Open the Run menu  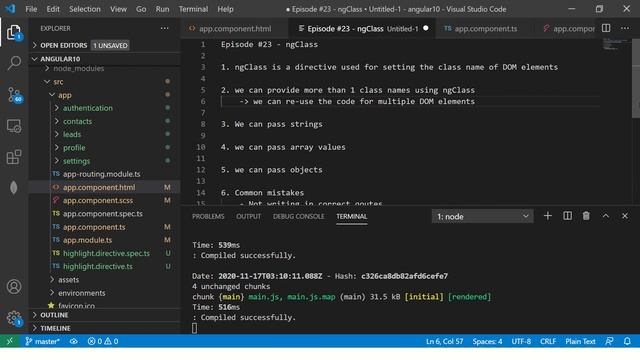[x=162, y=9]
